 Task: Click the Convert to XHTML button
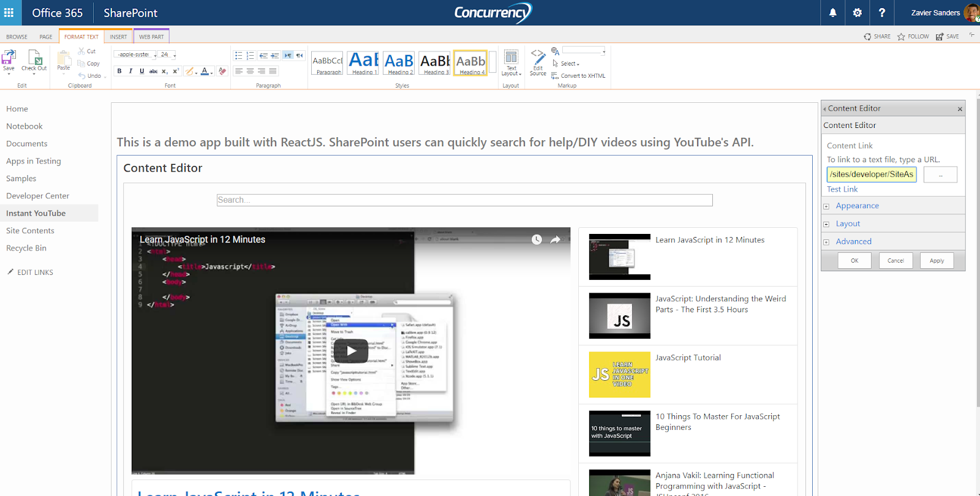coord(578,76)
